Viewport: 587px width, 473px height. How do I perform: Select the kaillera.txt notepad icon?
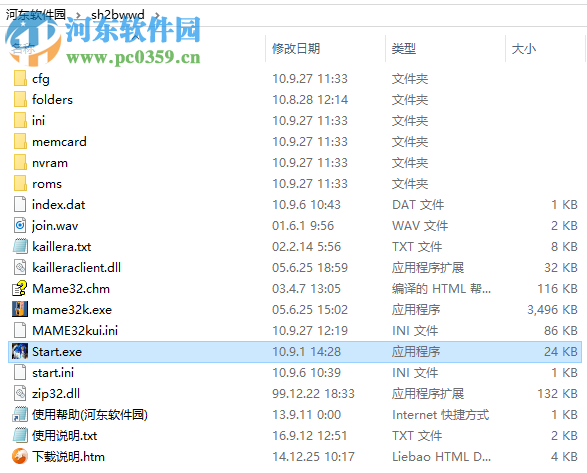point(20,246)
